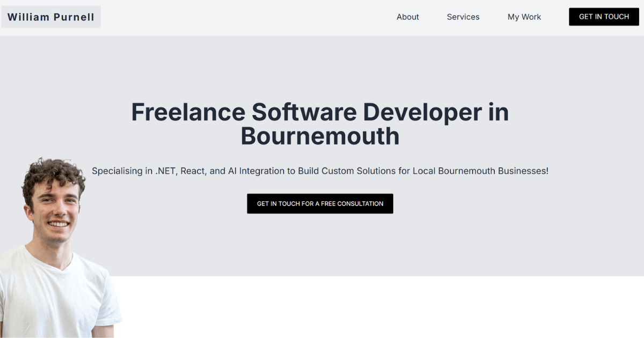Click About in the top navigation bar
The width and height of the screenshot is (644, 338).
(x=408, y=17)
